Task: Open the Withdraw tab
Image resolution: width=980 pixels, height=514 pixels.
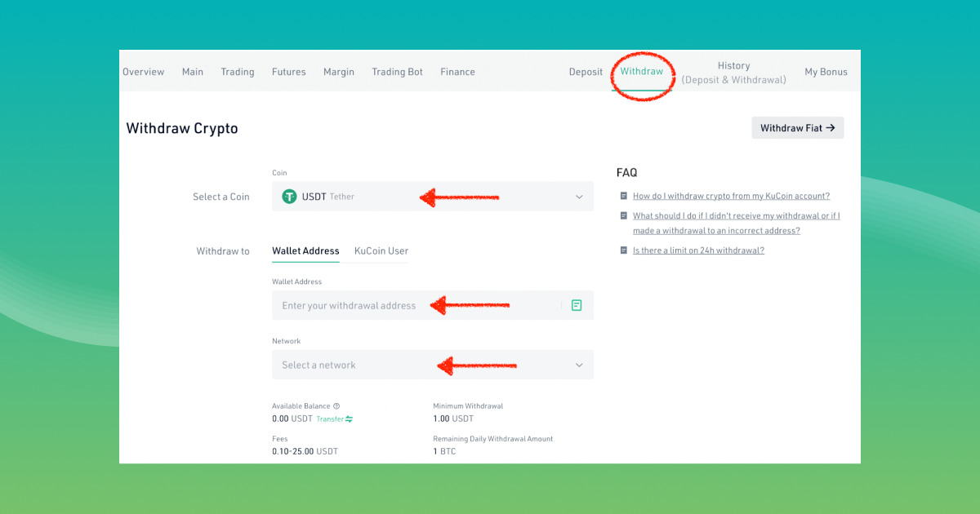Action: click(641, 72)
